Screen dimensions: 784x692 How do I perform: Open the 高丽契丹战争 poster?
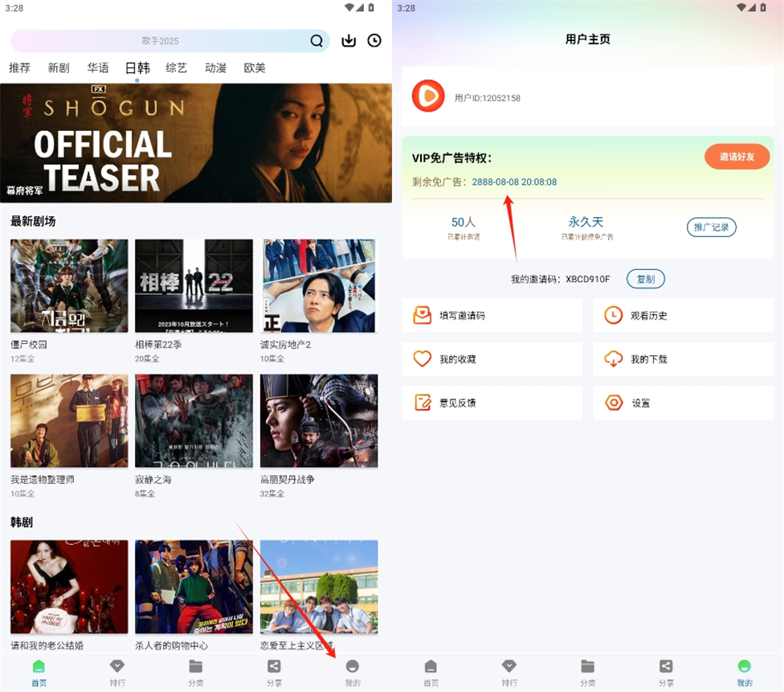pyautogui.click(x=319, y=421)
